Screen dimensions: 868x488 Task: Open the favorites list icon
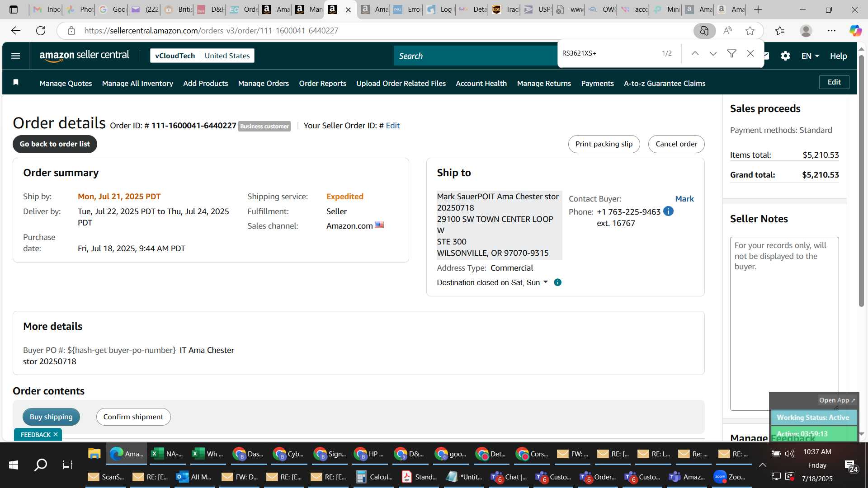[x=780, y=30]
